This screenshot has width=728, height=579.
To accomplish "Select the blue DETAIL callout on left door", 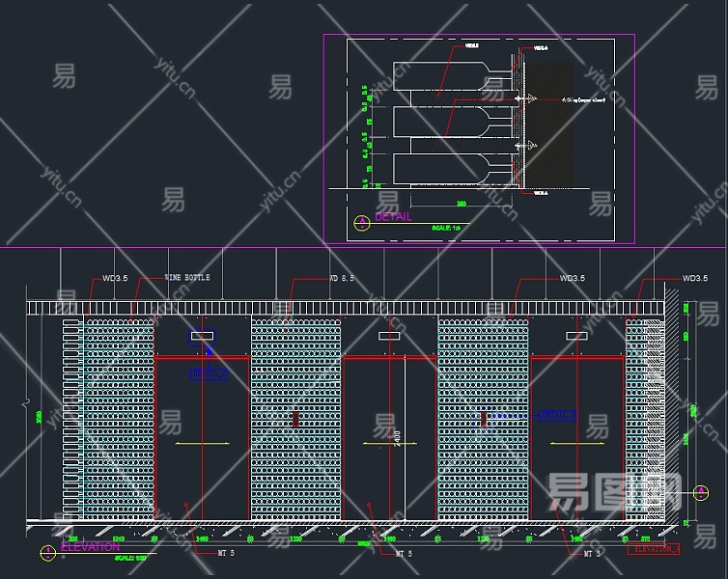I will [209, 372].
